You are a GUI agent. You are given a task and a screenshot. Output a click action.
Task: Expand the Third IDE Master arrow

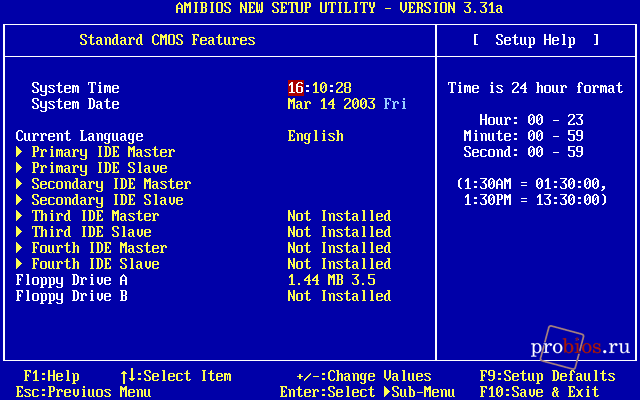coord(19,216)
